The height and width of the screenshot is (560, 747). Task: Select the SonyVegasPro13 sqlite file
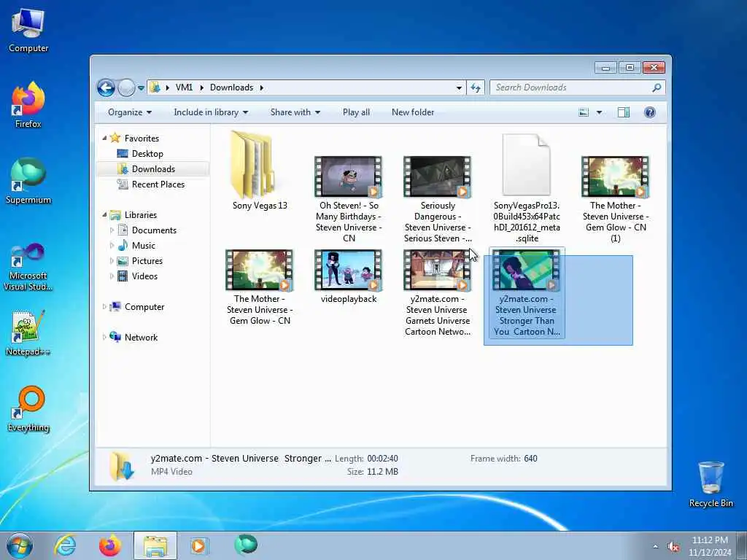527,188
